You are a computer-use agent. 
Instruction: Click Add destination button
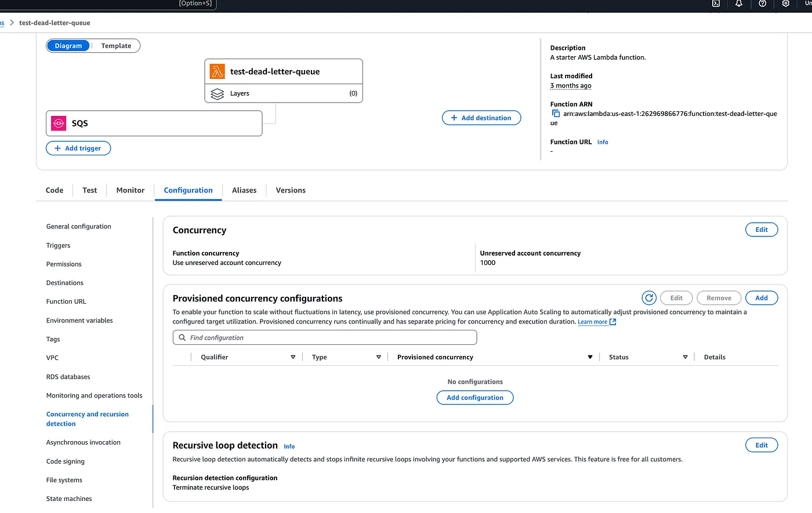click(481, 118)
